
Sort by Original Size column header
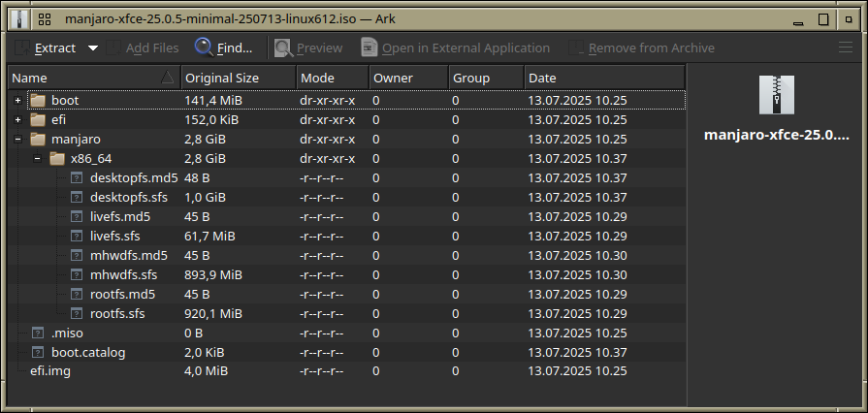[239, 79]
